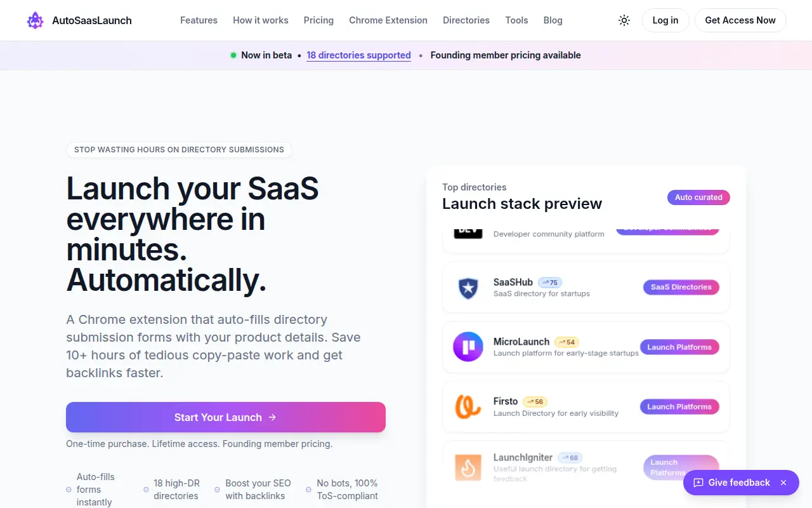The height and width of the screenshot is (508, 812).
Task: Click the Log in button
Action: pos(665,20)
